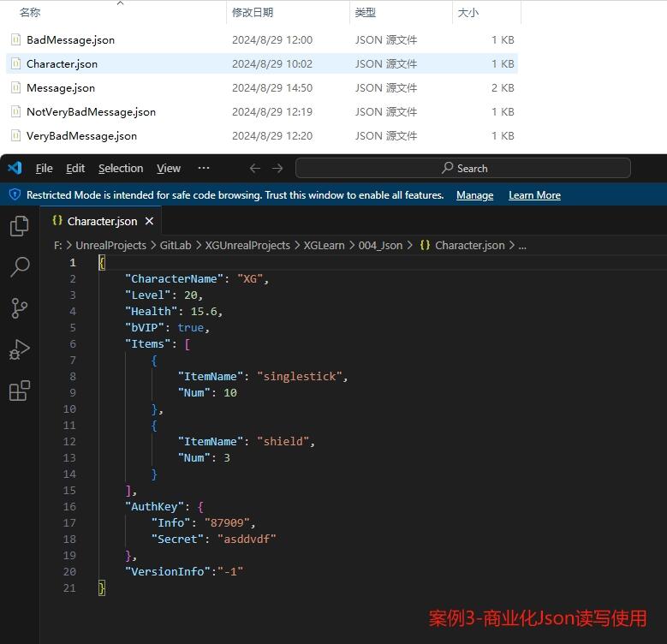Open the File menu
Viewport: 667px width, 644px height.
point(45,169)
